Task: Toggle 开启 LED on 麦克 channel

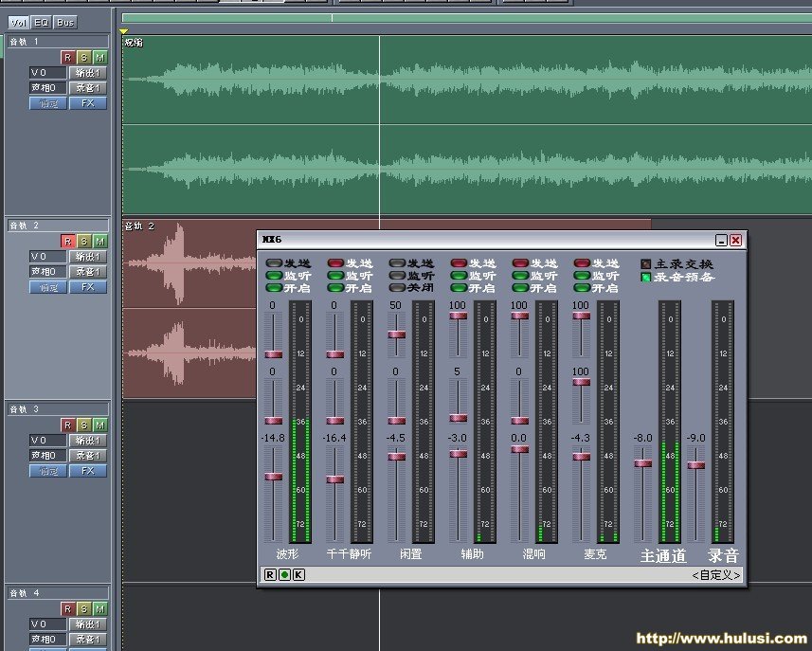Action: click(582, 287)
